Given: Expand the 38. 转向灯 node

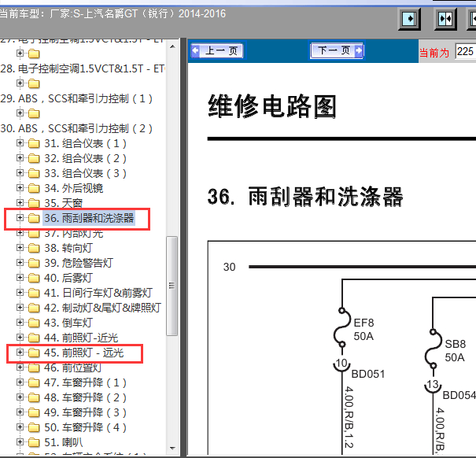Looking at the screenshot, I should click(x=20, y=248).
